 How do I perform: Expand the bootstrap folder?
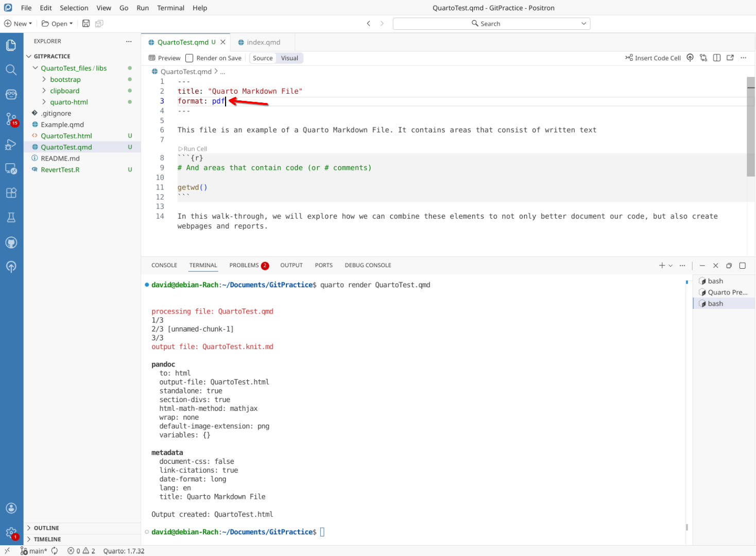65,79
